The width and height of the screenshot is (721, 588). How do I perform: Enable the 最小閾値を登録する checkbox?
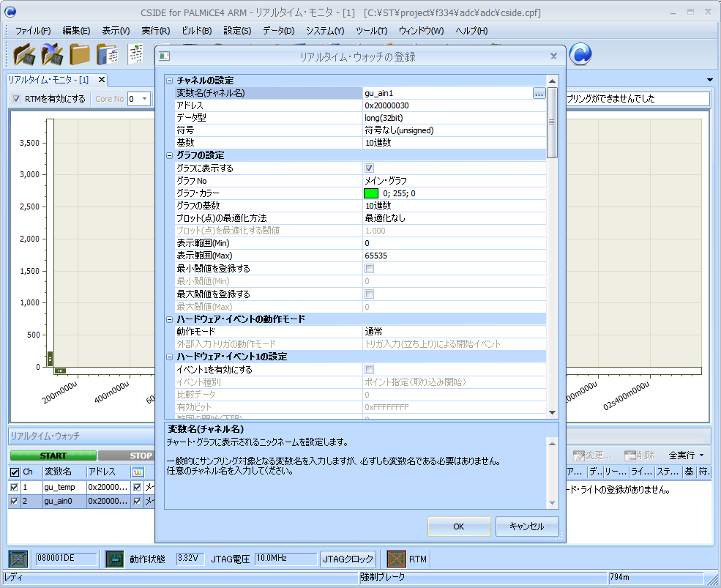pos(369,268)
